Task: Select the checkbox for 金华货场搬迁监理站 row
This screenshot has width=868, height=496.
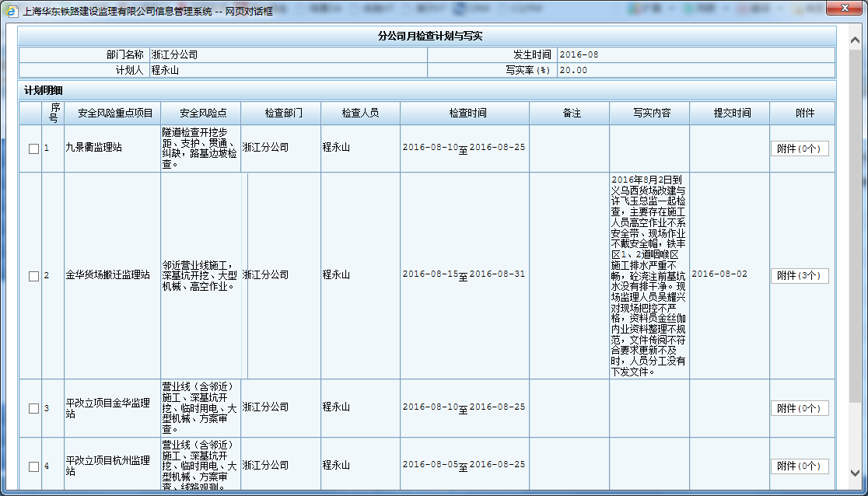Action: pyautogui.click(x=33, y=276)
